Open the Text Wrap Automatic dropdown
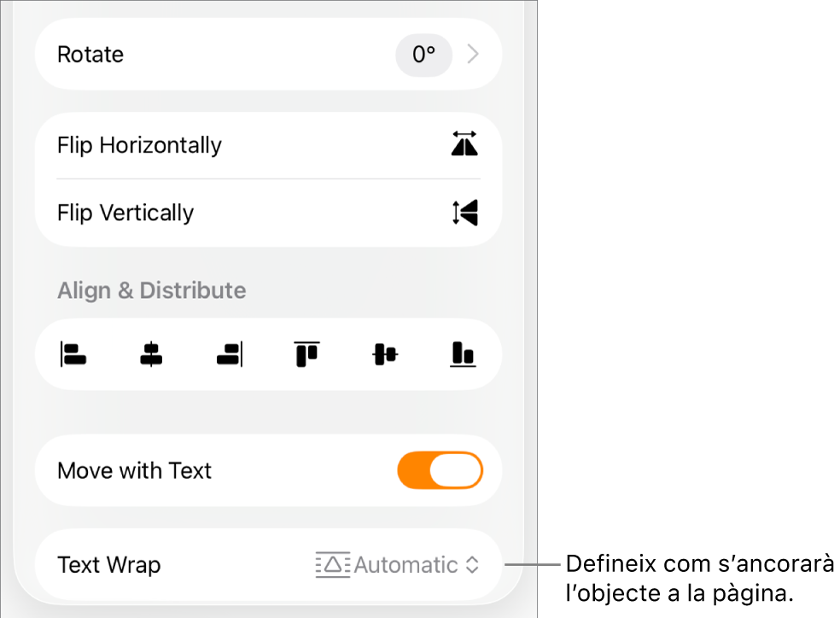 (397, 565)
